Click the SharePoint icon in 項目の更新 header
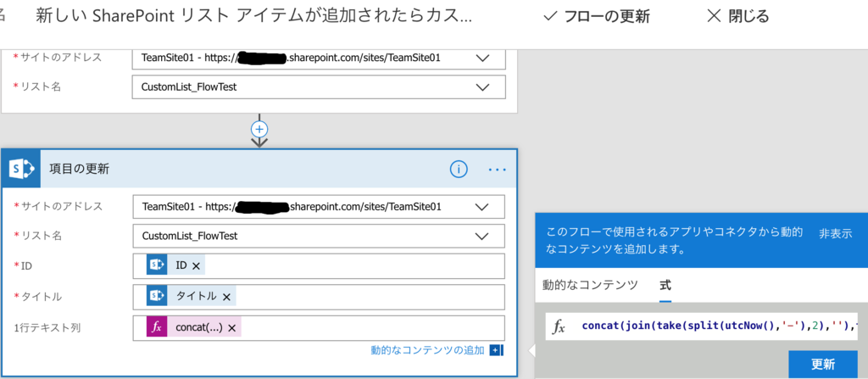This screenshot has height=379, width=868. coord(21,170)
